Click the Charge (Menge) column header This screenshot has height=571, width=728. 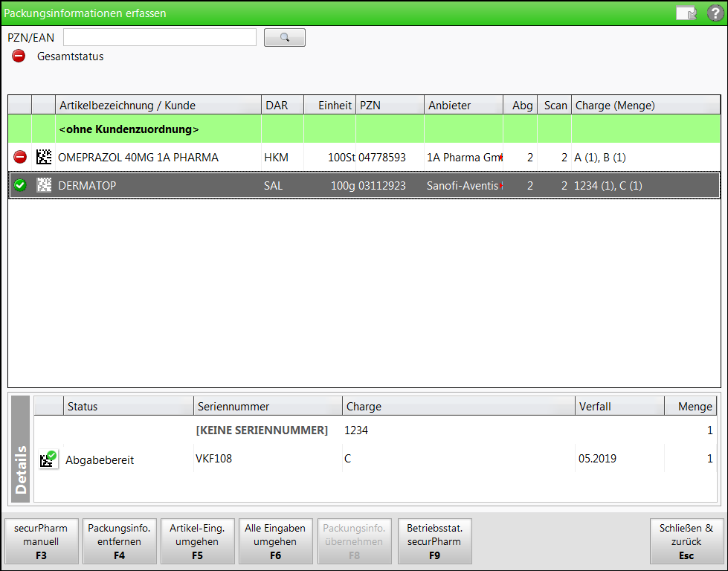645,106
